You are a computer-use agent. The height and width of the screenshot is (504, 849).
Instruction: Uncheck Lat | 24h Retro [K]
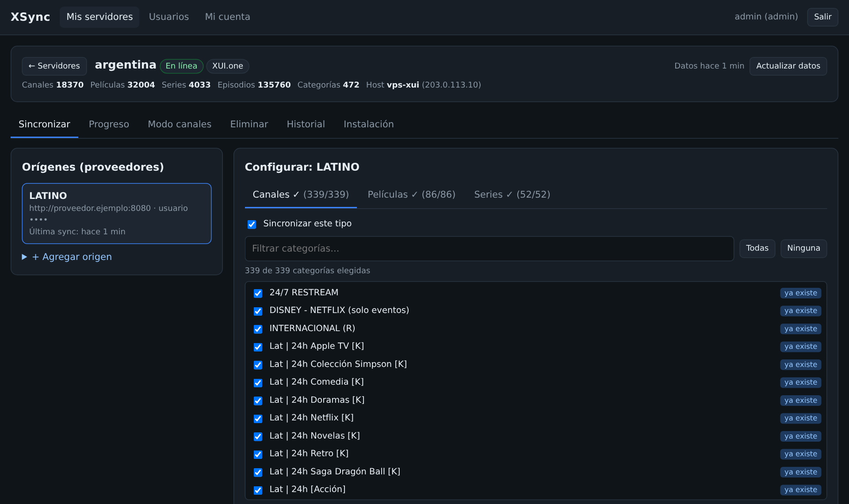(x=258, y=454)
